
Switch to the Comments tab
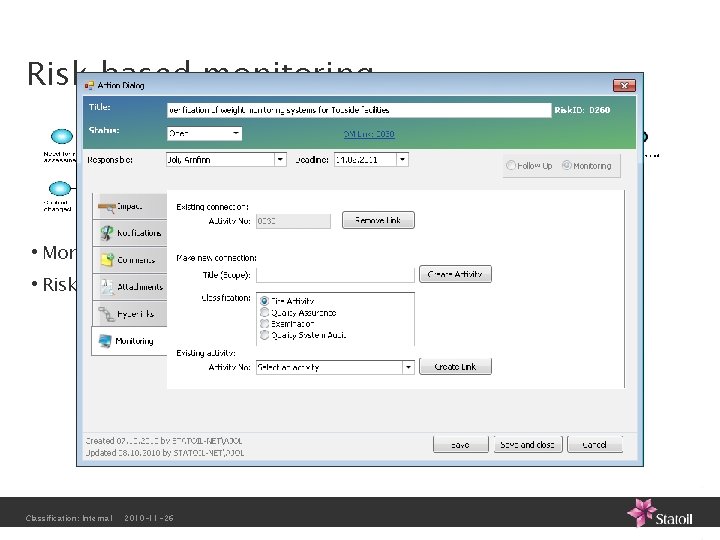tap(129, 260)
